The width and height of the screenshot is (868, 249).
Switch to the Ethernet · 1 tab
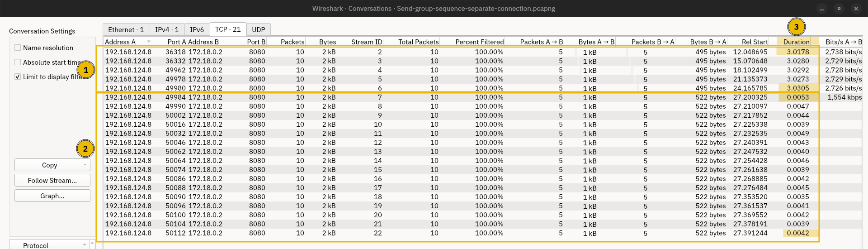pos(126,29)
